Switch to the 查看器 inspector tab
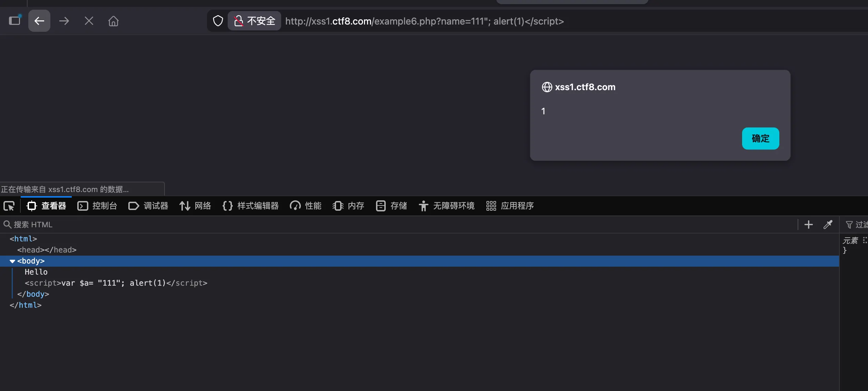Image resolution: width=868 pixels, height=391 pixels. (46, 206)
